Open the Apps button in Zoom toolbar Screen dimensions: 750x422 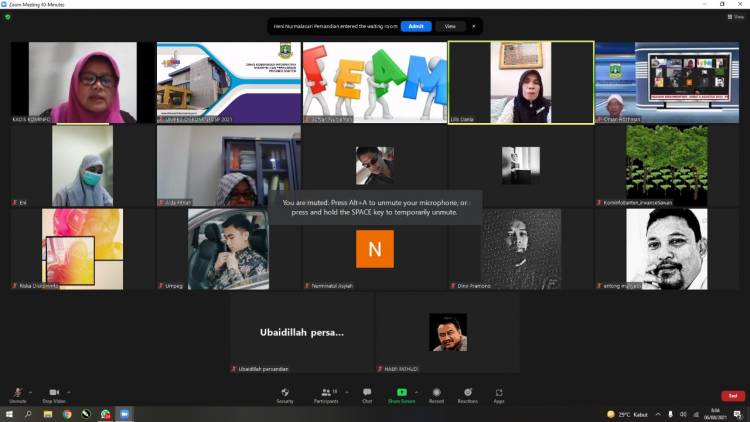499,395
